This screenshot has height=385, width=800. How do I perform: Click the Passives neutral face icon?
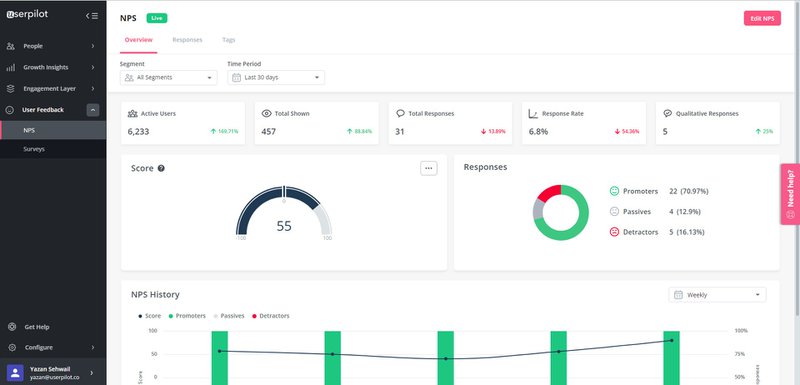click(x=614, y=211)
